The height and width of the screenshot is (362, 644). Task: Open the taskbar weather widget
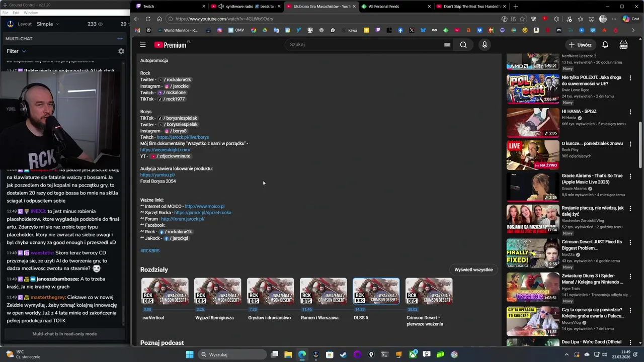(24, 354)
